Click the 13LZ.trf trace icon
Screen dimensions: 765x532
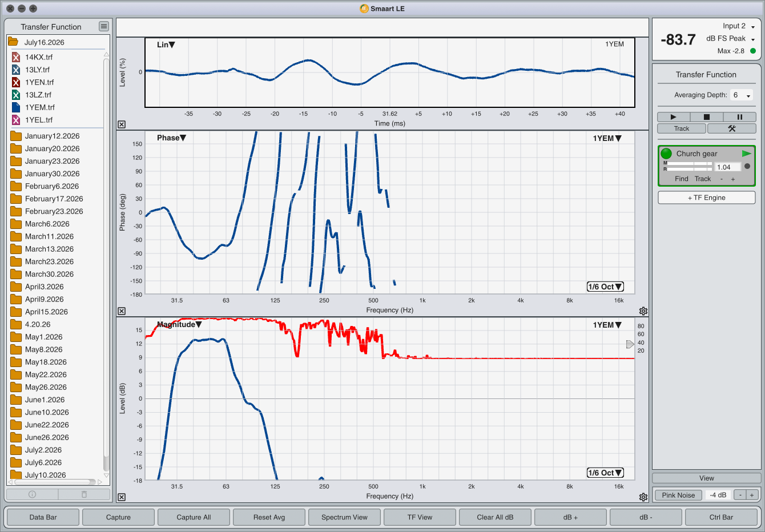16,95
